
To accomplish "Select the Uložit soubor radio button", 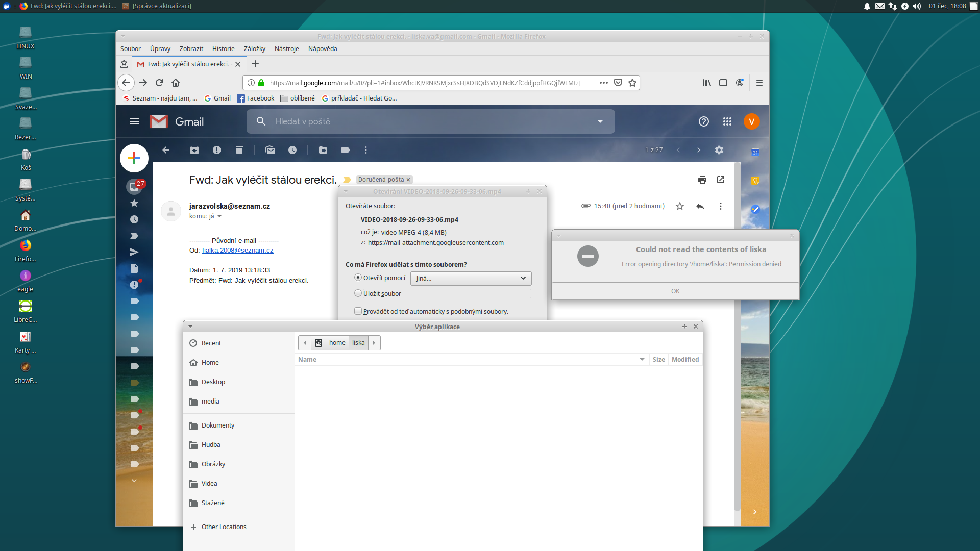I will click(x=358, y=293).
